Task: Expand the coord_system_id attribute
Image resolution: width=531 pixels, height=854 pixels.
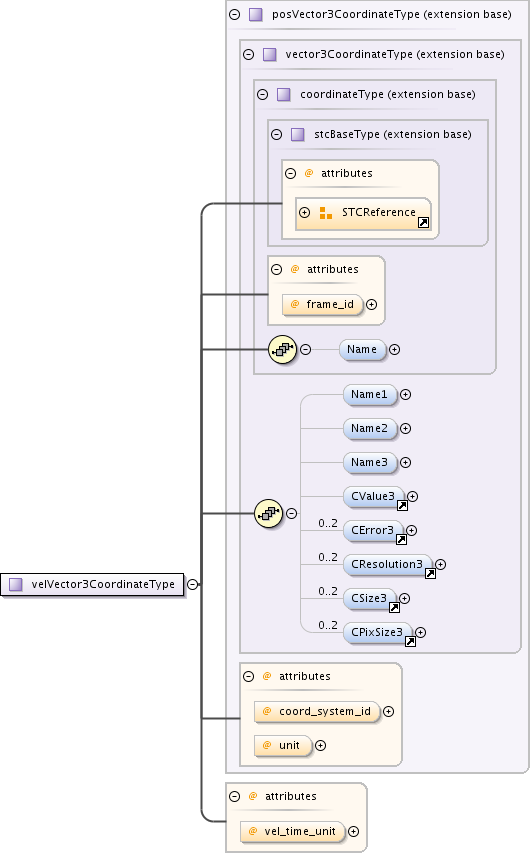Action: (x=388, y=711)
